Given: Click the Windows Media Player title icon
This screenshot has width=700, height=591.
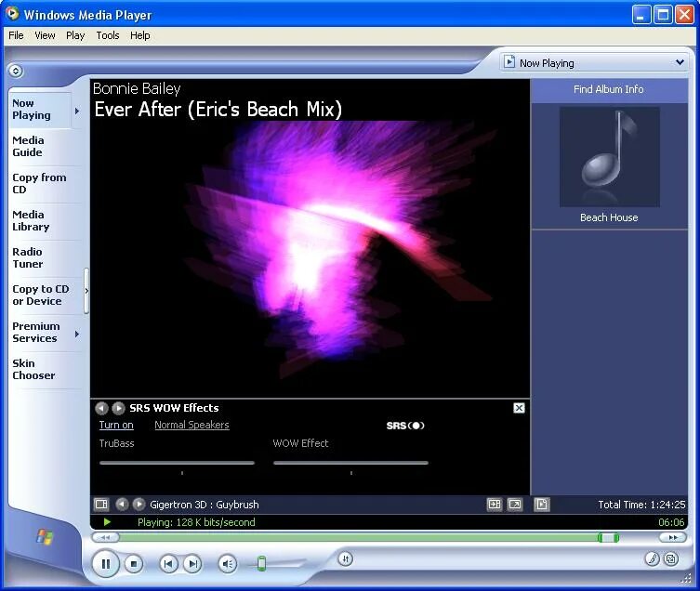Looking at the screenshot, I should click(12, 13).
